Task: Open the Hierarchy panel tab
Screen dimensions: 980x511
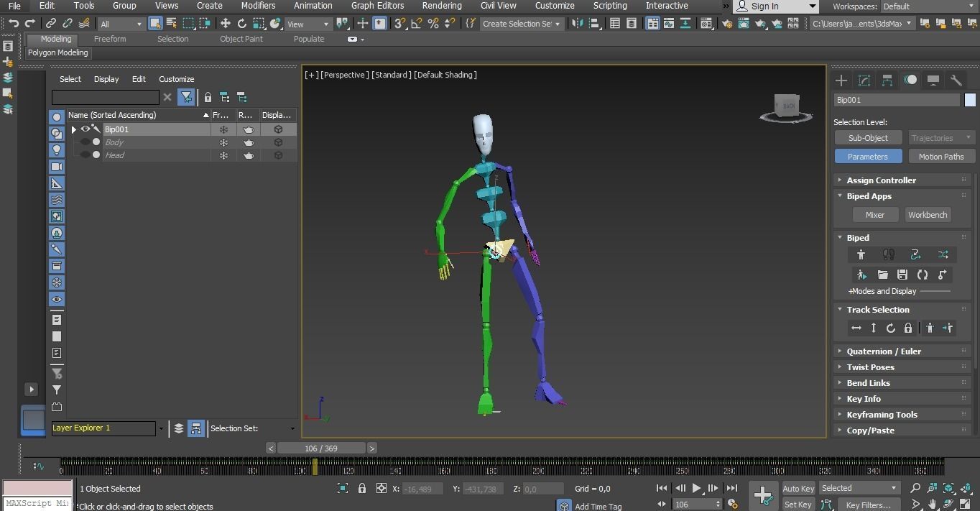Action: 887,80
